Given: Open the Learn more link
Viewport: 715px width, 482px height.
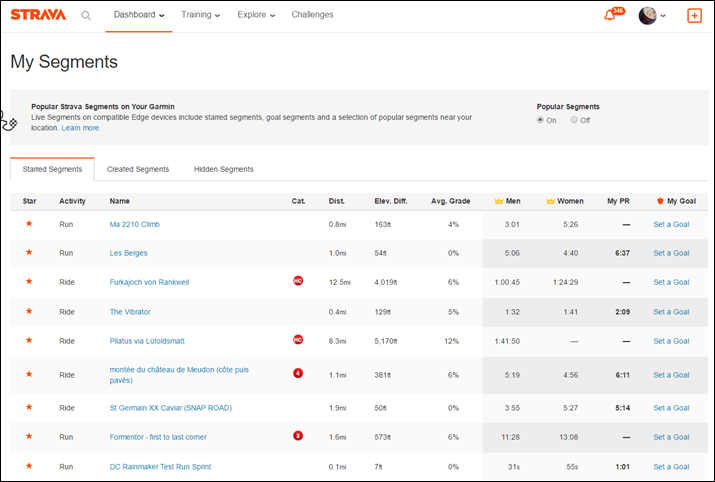Looking at the screenshot, I should click(x=81, y=128).
